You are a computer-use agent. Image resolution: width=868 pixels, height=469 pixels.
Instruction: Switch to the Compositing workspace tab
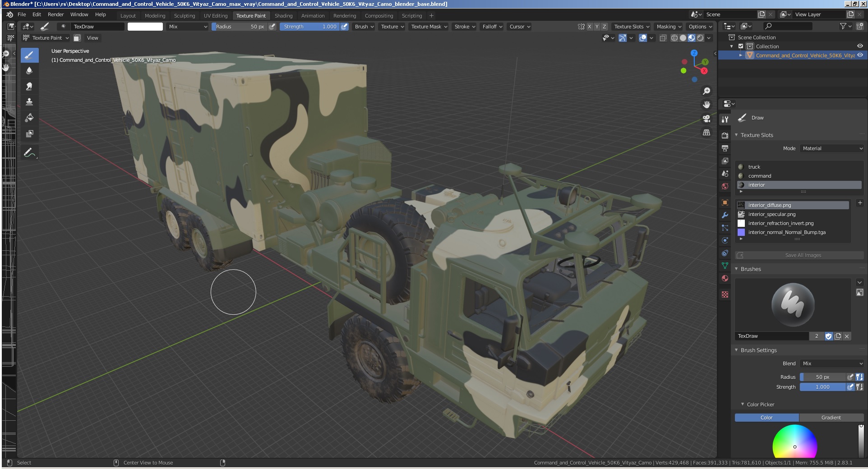379,15
